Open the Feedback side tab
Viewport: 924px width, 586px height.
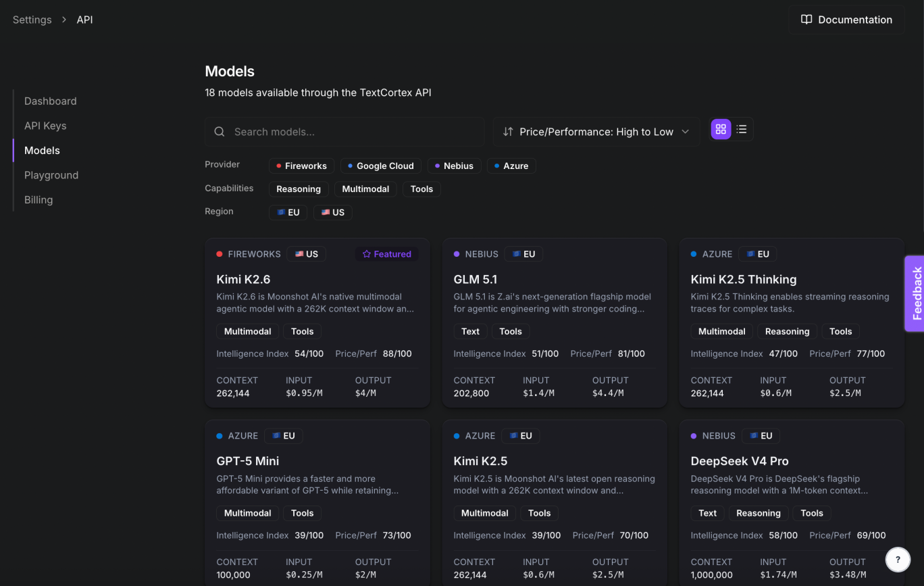[x=915, y=293]
